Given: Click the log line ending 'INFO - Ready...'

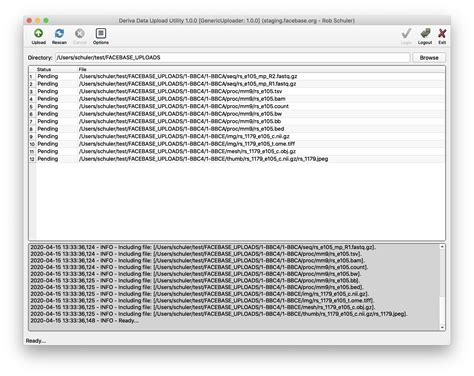Looking at the screenshot, I should point(84,320).
